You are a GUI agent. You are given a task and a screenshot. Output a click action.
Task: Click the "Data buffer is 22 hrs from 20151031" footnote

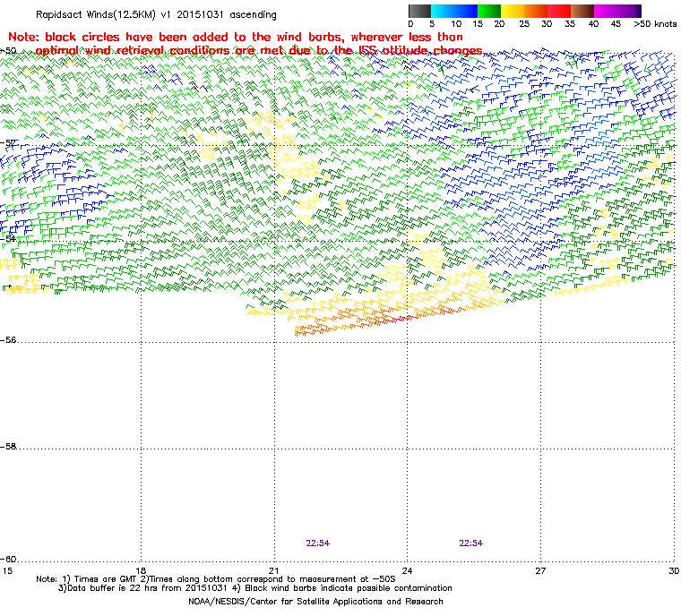point(255,588)
